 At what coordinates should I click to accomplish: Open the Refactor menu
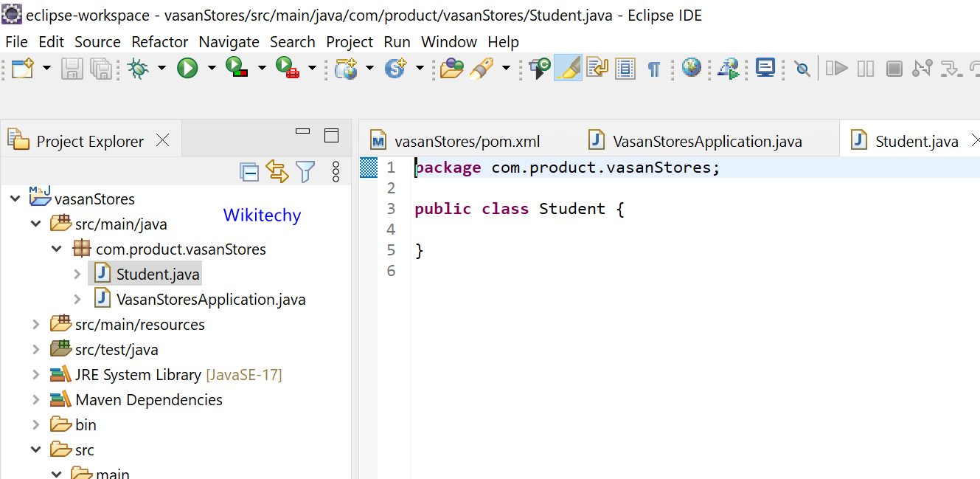click(159, 42)
